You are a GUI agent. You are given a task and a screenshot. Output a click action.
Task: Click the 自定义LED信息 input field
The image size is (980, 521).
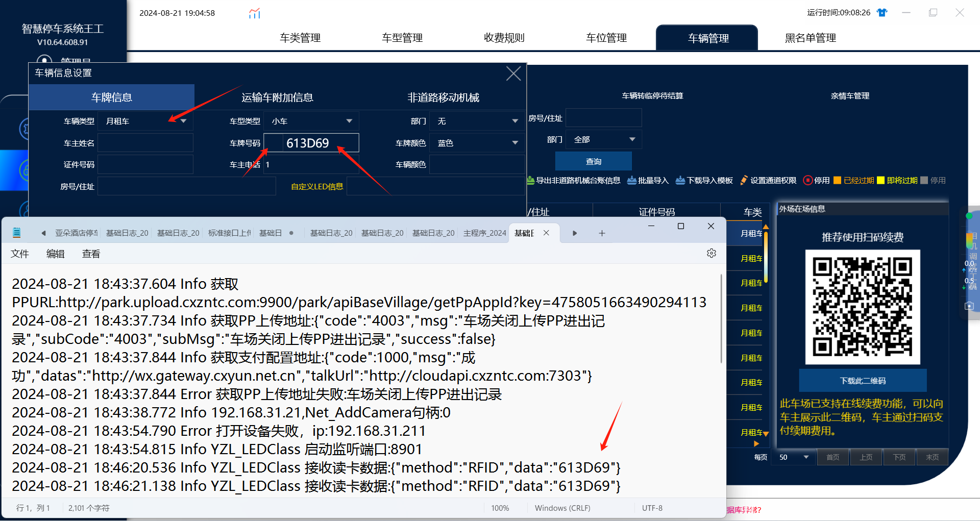[436, 186]
